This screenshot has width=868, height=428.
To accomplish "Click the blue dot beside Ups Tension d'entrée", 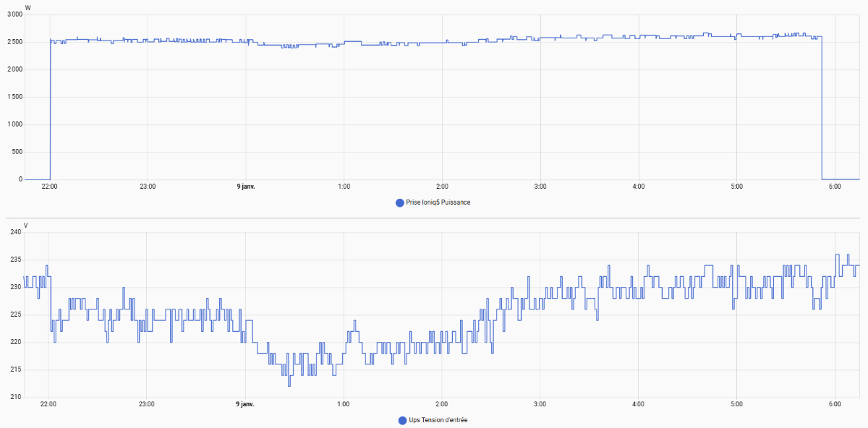I will click(x=402, y=420).
